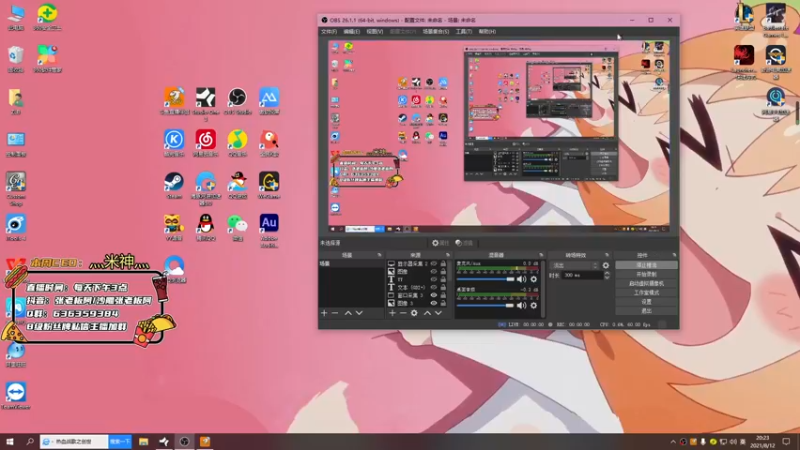Image resolution: width=800 pixels, height=450 pixels.
Task: Open the 文件(F) menu in OBS
Action: (x=329, y=32)
